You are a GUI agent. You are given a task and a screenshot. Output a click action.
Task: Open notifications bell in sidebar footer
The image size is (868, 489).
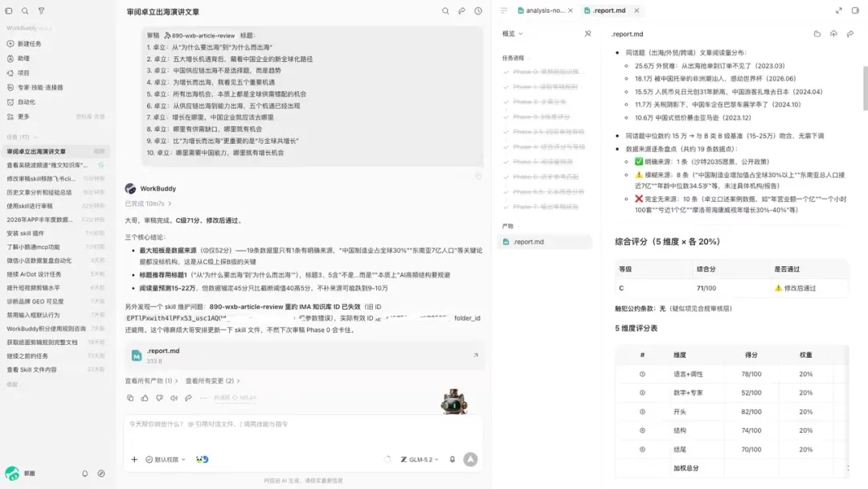point(84,474)
